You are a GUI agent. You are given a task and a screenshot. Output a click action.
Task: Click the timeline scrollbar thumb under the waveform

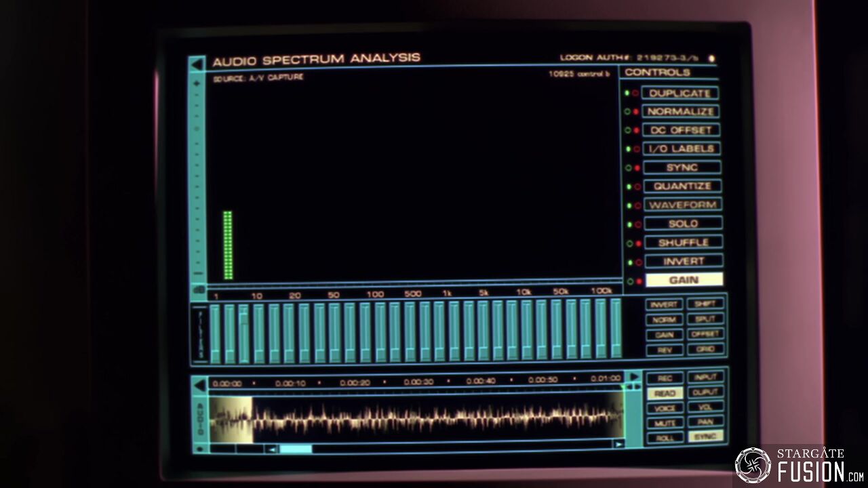point(296,449)
